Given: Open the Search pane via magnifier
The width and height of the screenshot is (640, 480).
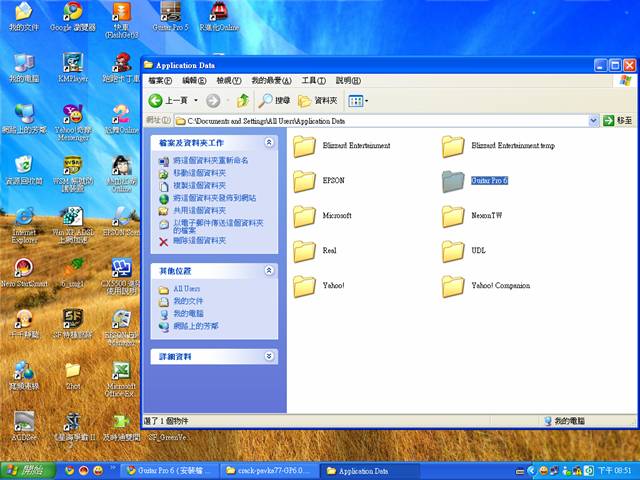Looking at the screenshot, I should pos(274,100).
